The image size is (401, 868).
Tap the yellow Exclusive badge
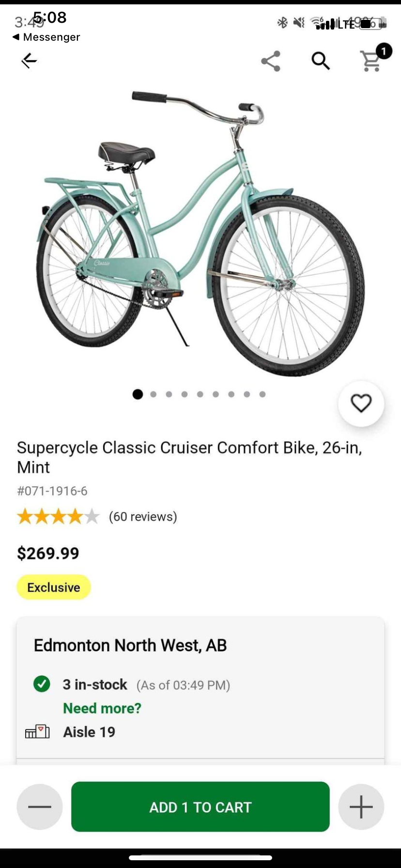tap(54, 587)
